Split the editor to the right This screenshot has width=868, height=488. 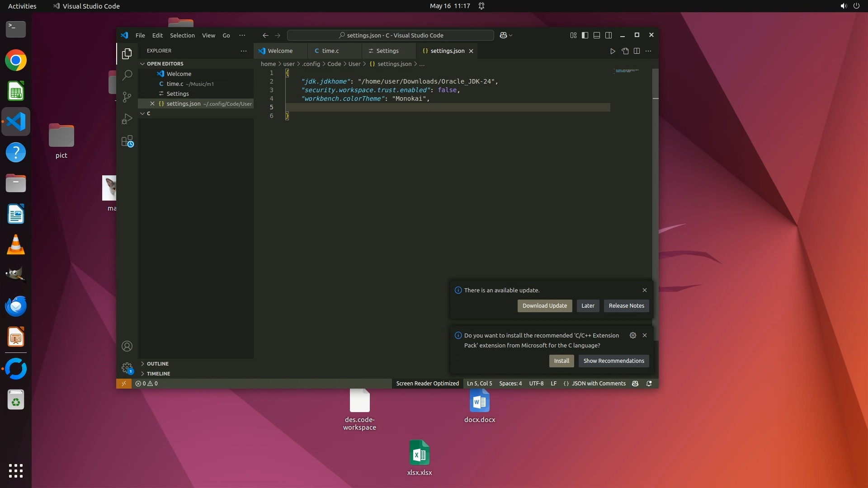coord(637,51)
